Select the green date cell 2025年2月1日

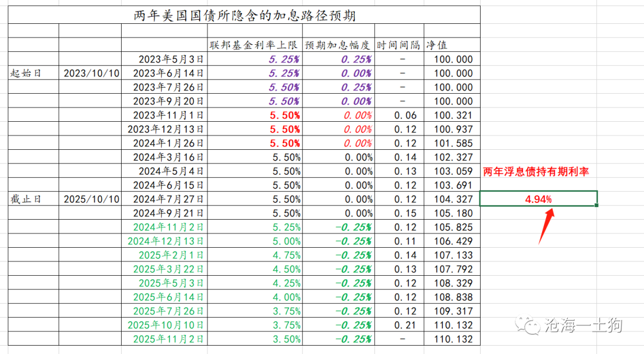click(165, 255)
